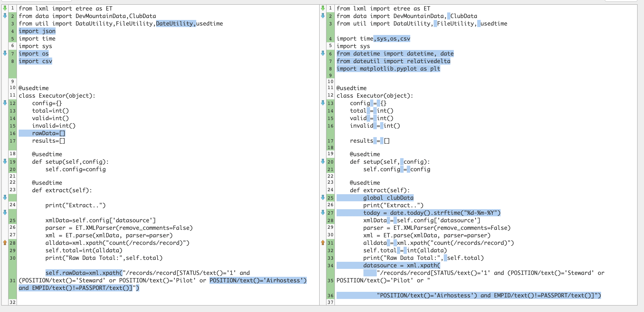Click blue arrow beside left 'def setup' line 19
The image size is (644, 312).
[x=5, y=161]
